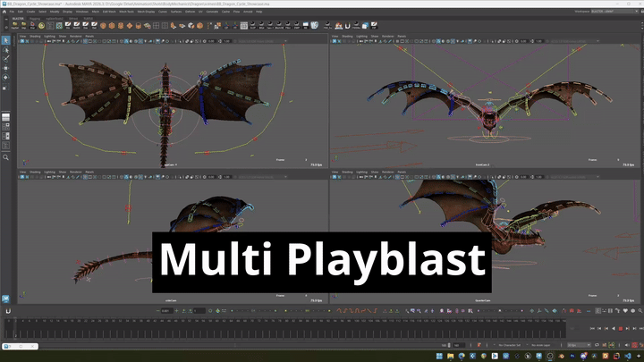The width and height of the screenshot is (644, 362).
Task: Click the bin icon on the shelf
Action: click(315, 25)
